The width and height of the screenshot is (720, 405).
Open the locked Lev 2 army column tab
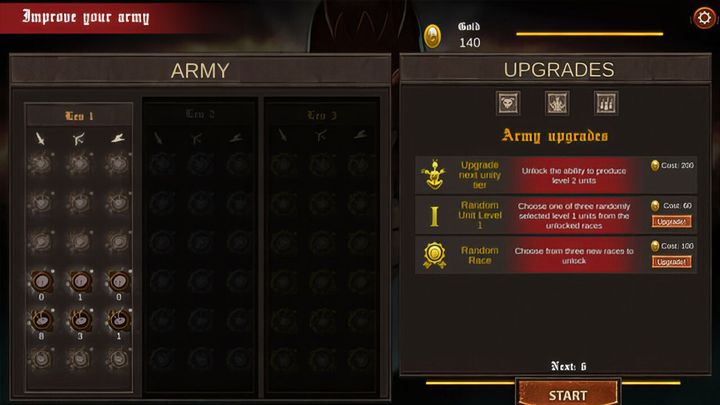[x=200, y=114]
